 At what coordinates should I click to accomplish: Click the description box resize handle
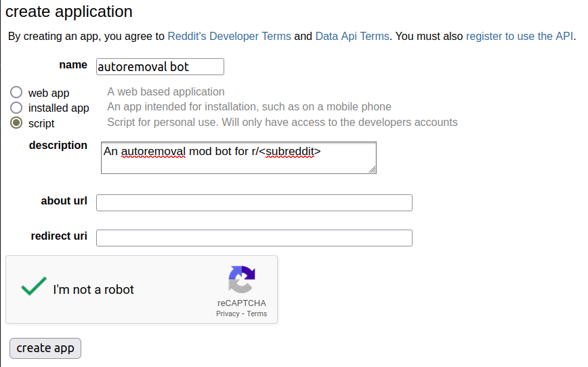pos(372,170)
